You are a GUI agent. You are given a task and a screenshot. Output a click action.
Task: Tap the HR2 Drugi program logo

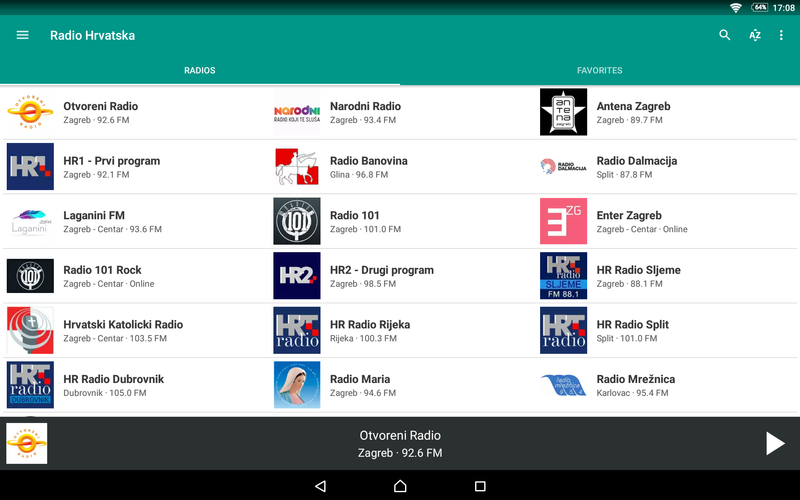click(297, 276)
